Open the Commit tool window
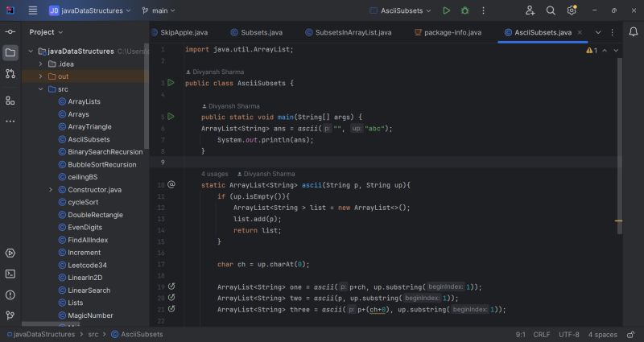This screenshot has height=342, width=644. click(10, 31)
